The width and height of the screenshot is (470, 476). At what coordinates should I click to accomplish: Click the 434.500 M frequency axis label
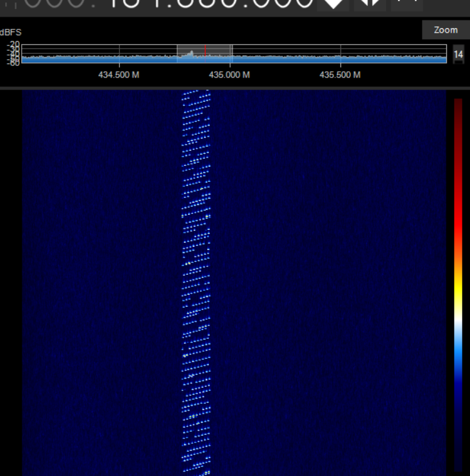pos(119,75)
